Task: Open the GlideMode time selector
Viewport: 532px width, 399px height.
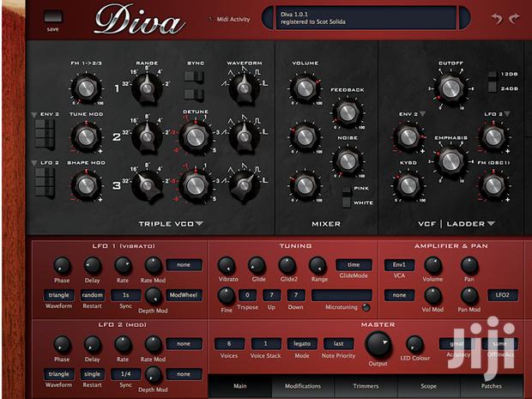Action: point(354,264)
